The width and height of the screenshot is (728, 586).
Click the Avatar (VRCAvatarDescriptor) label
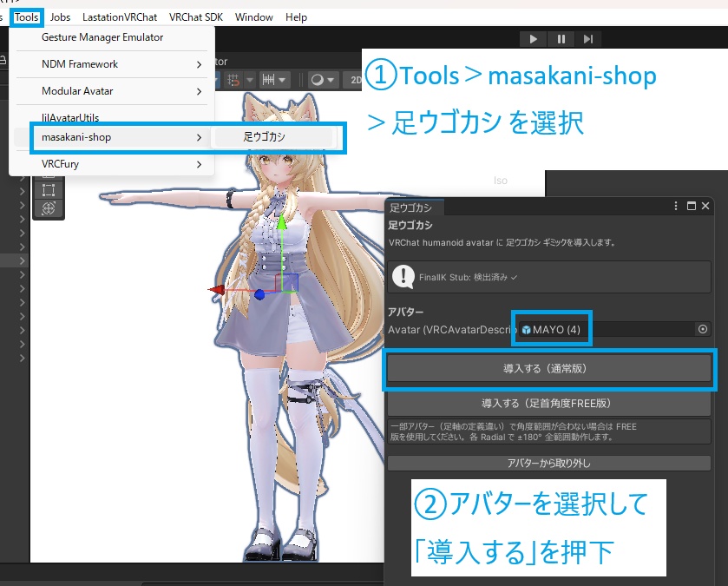(x=452, y=329)
